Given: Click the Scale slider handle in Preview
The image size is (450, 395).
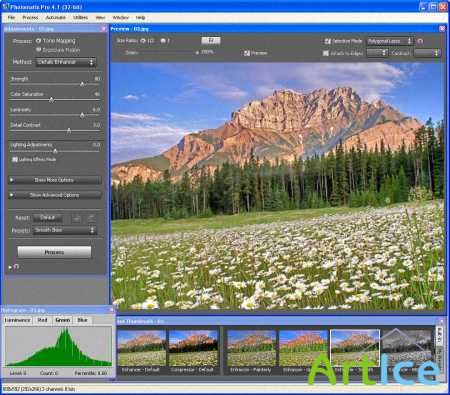Looking at the screenshot, I should tap(197, 53).
